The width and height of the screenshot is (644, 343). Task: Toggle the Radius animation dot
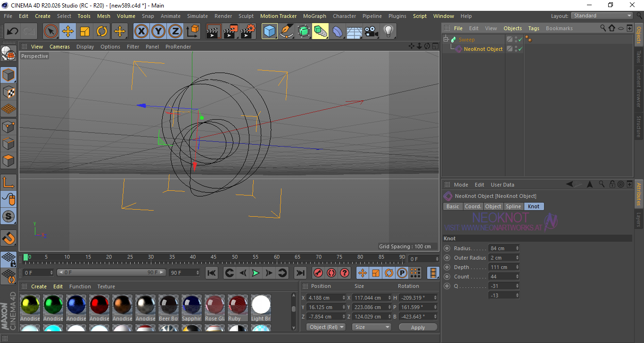pyautogui.click(x=447, y=248)
